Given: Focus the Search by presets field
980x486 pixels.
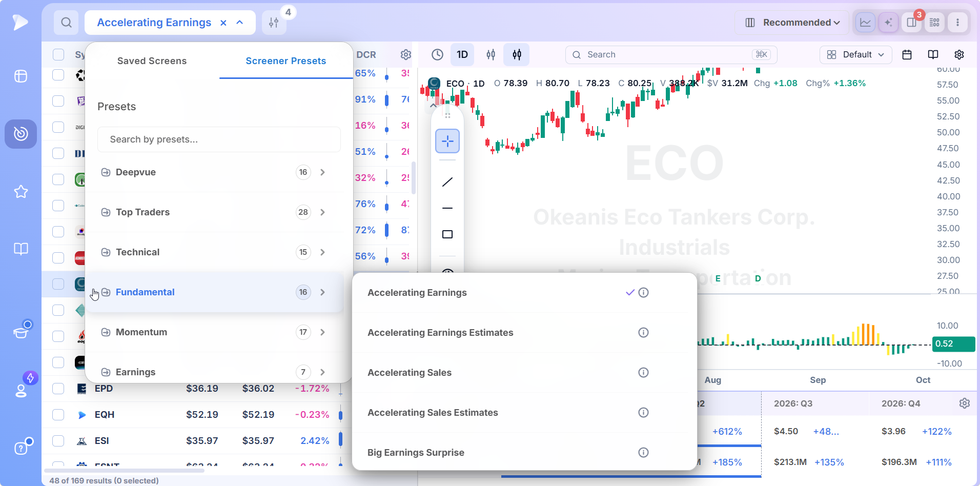Looking at the screenshot, I should click(x=219, y=139).
